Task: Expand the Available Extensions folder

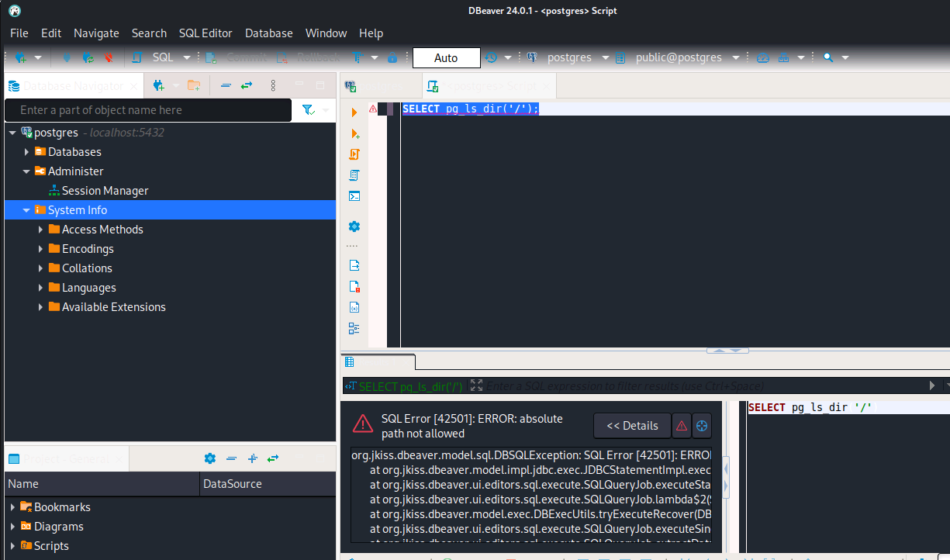Action: (40, 307)
